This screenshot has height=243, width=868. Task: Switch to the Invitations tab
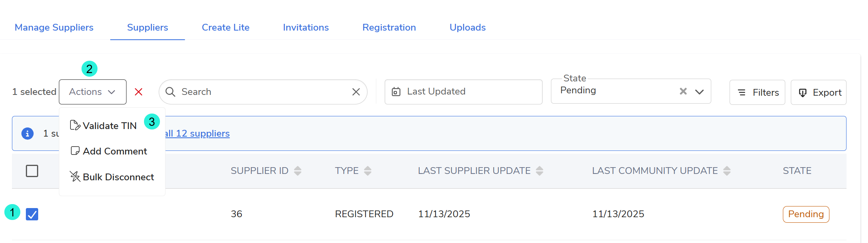click(306, 27)
